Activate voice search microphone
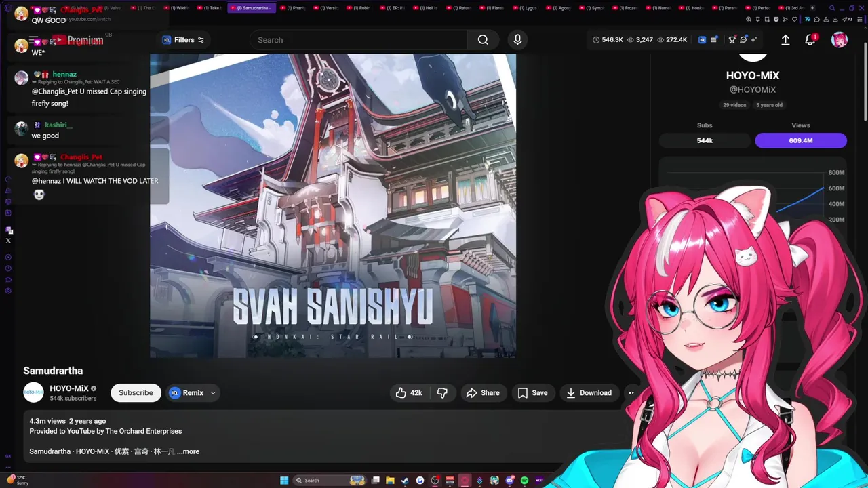The height and width of the screenshot is (488, 868). point(517,40)
